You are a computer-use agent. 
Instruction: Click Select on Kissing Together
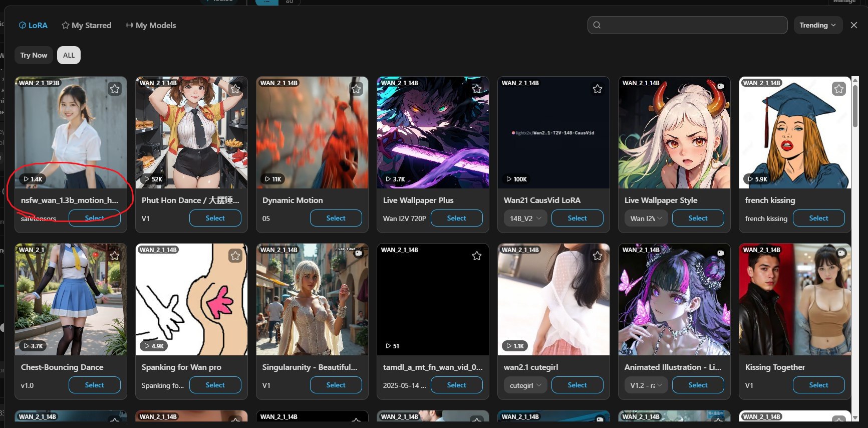coord(819,385)
